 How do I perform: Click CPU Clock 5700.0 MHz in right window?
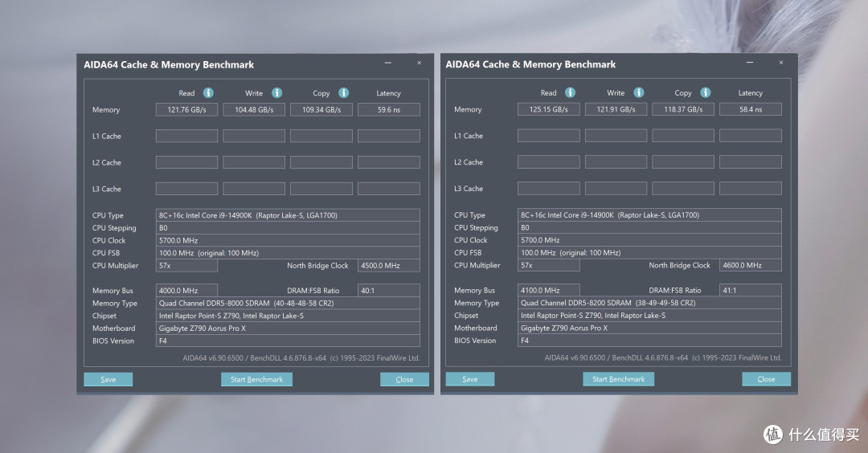pos(650,240)
